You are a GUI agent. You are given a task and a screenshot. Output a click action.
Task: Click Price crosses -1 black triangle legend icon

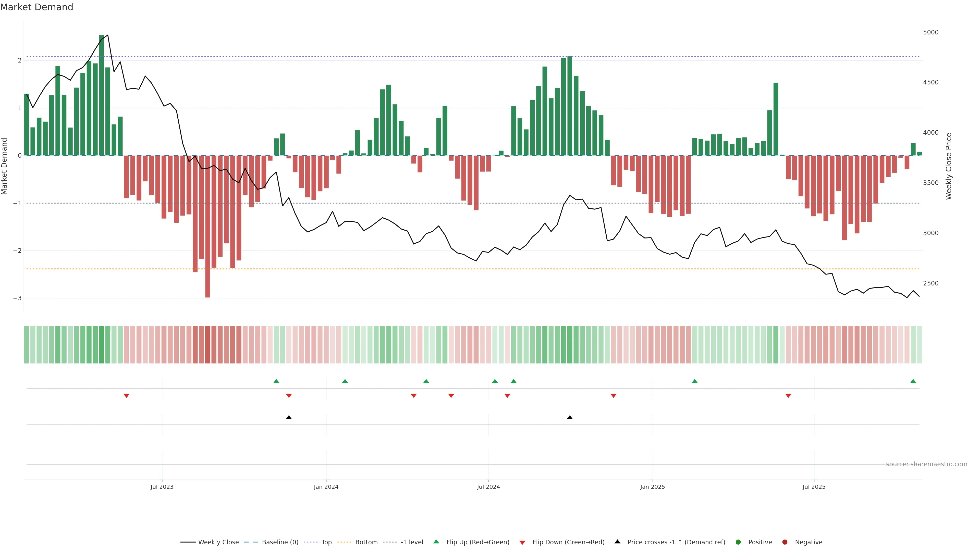coord(617,542)
